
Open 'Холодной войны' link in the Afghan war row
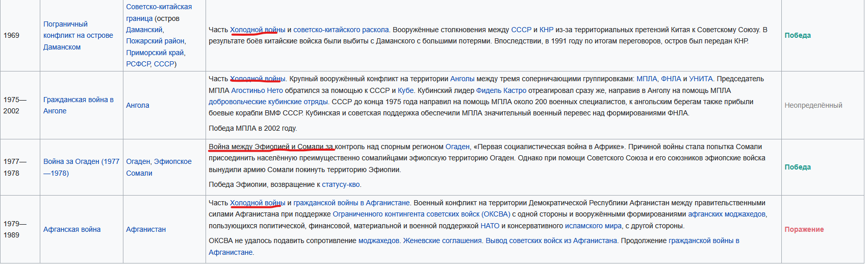pyautogui.click(x=258, y=203)
